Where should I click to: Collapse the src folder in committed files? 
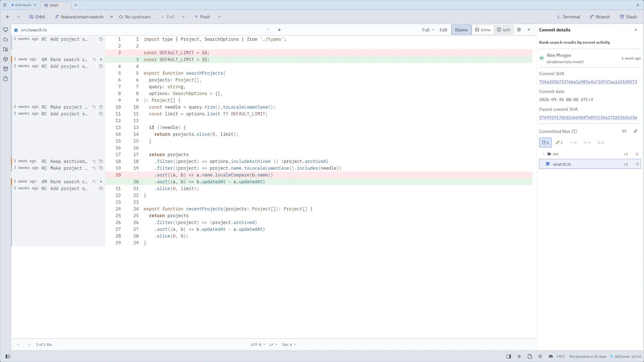click(x=543, y=154)
